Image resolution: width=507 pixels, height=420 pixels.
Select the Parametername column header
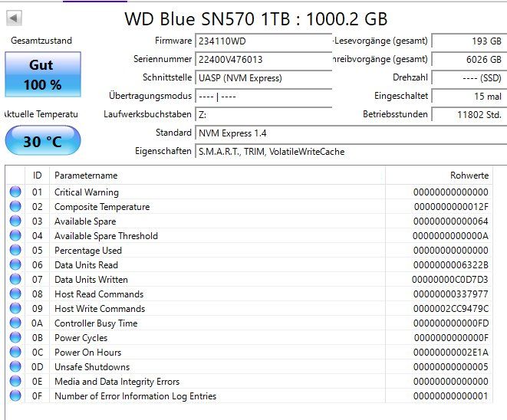pos(217,176)
